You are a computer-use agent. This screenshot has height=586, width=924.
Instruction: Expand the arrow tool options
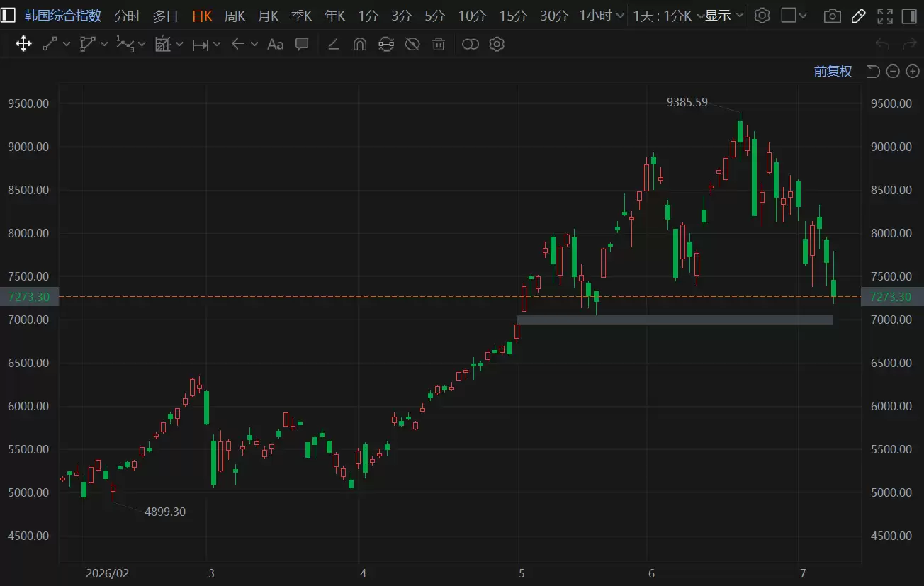click(254, 45)
